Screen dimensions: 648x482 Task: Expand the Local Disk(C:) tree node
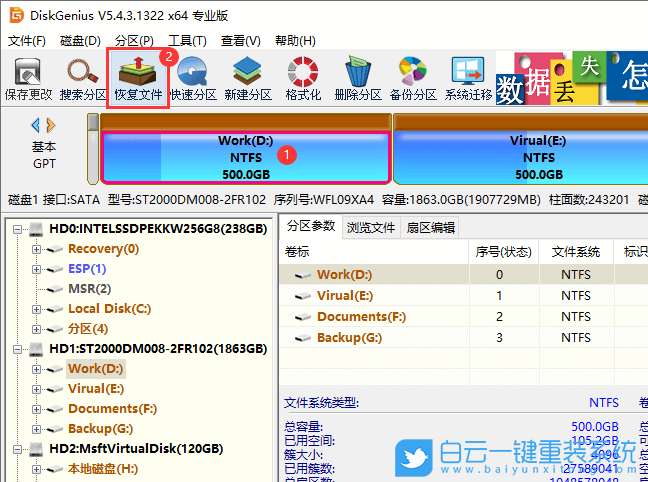[37, 309]
